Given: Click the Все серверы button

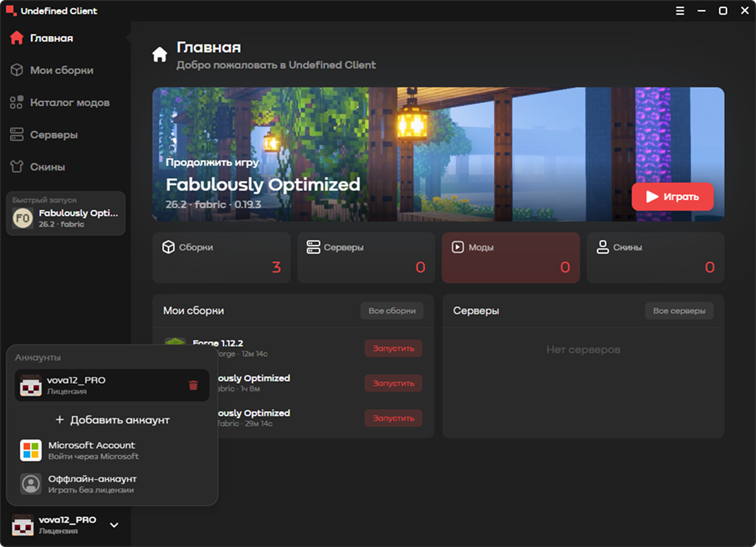Looking at the screenshot, I should click(x=679, y=311).
